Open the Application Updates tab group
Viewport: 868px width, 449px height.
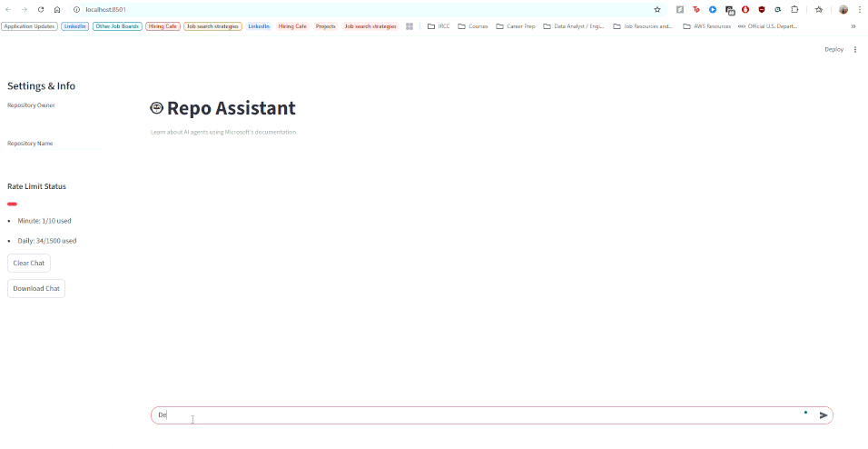tap(29, 26)
